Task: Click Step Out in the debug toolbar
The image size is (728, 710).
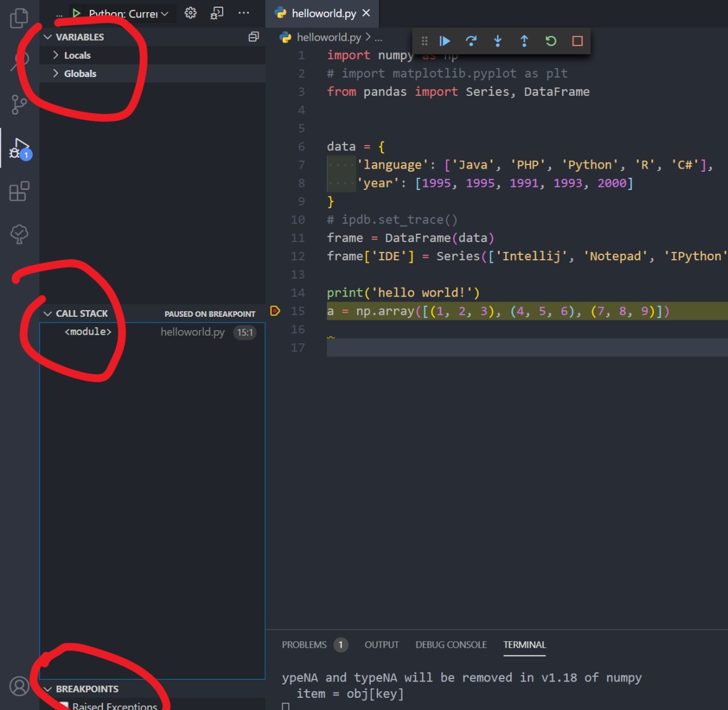Action: 525,41
